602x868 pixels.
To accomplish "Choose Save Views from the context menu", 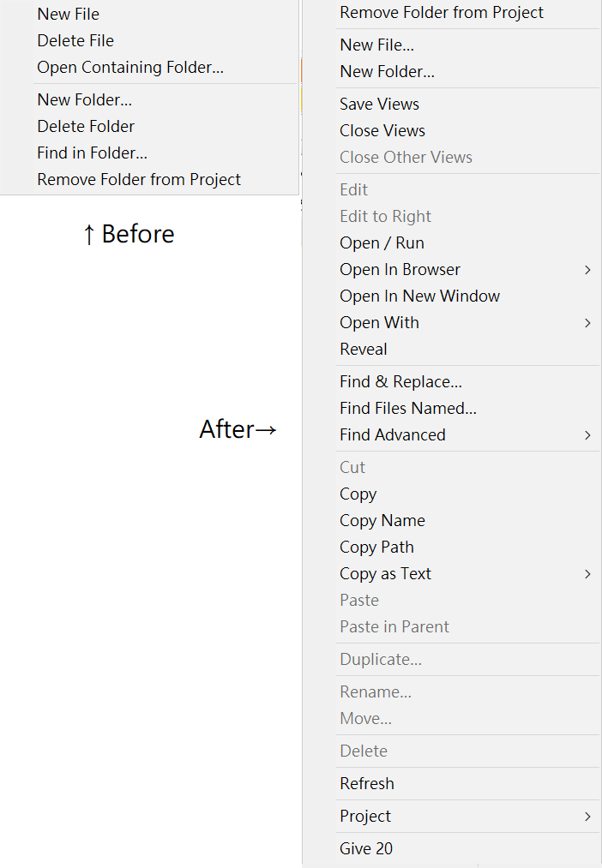I will click(379, 105).
